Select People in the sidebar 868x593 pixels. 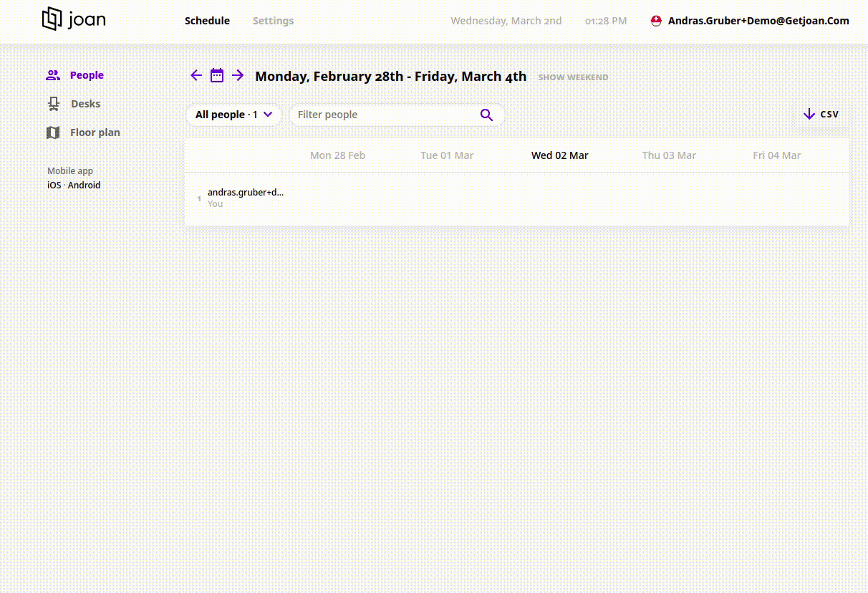click(86, 75)
